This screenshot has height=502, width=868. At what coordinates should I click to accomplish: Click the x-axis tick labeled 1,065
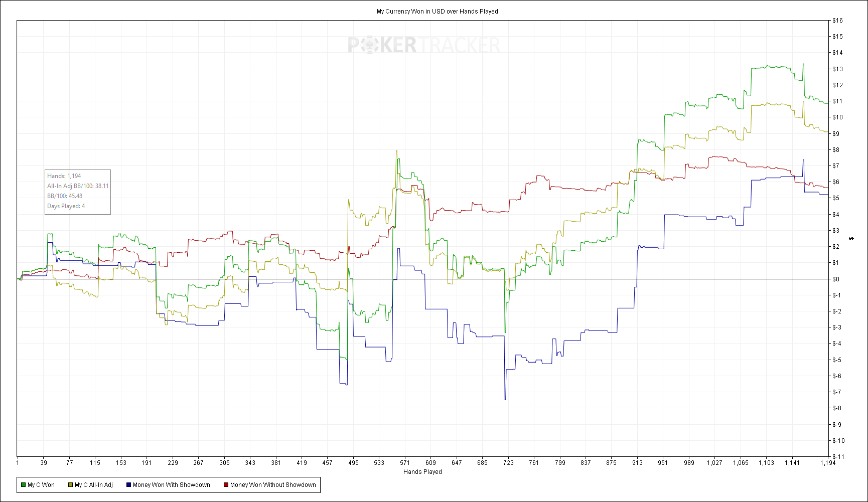pyautogui.click(x=741, y=463)
